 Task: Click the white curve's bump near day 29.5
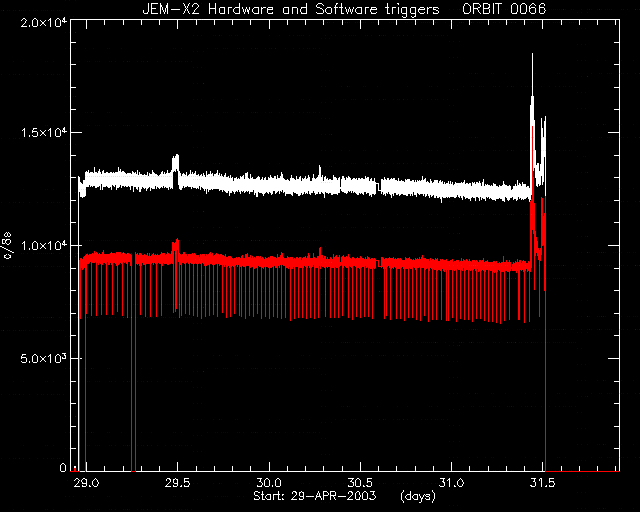pyautogui.click(x=176, y=163)
